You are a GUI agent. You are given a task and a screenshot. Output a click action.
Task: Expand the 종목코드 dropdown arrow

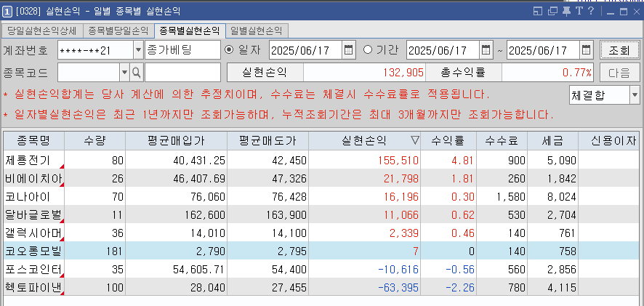tap(124, 73)
